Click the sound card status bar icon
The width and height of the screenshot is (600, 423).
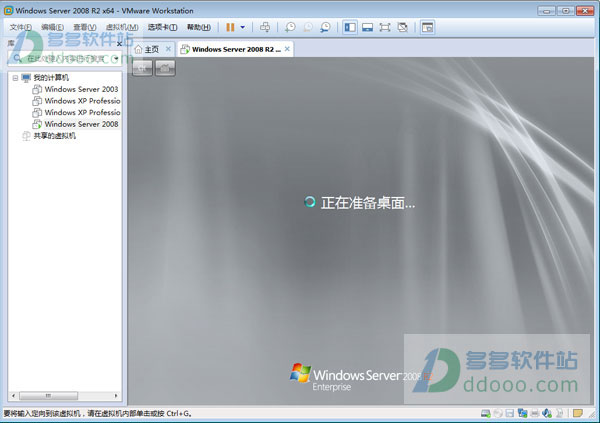pyautogui.click(x=547, y=413)
